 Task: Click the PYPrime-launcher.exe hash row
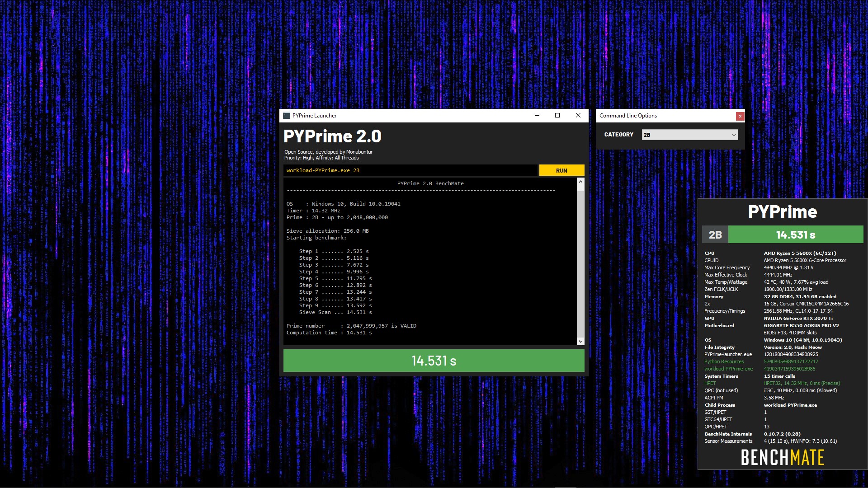(761, 354)
